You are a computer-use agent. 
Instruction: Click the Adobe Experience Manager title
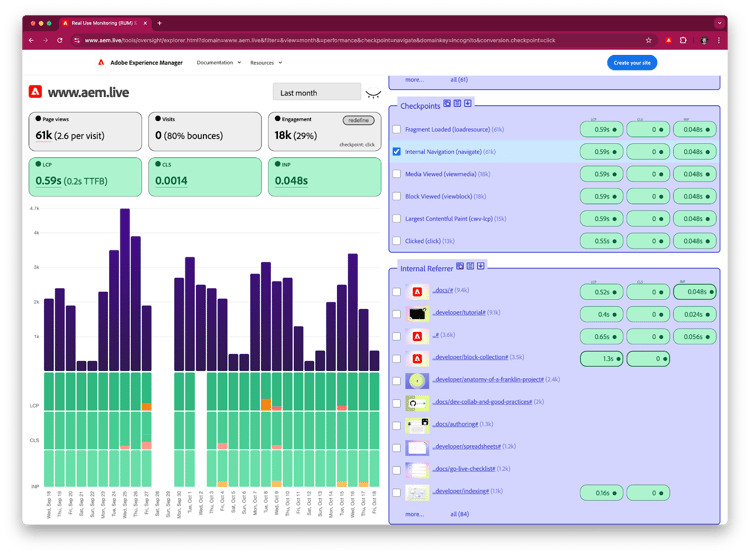[146, 63]
